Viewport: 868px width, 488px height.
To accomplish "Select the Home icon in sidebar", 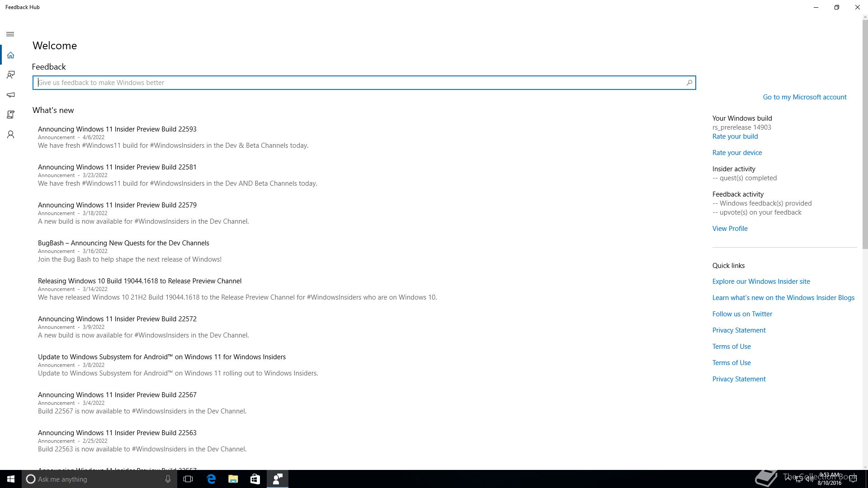I will click(10, 55).
